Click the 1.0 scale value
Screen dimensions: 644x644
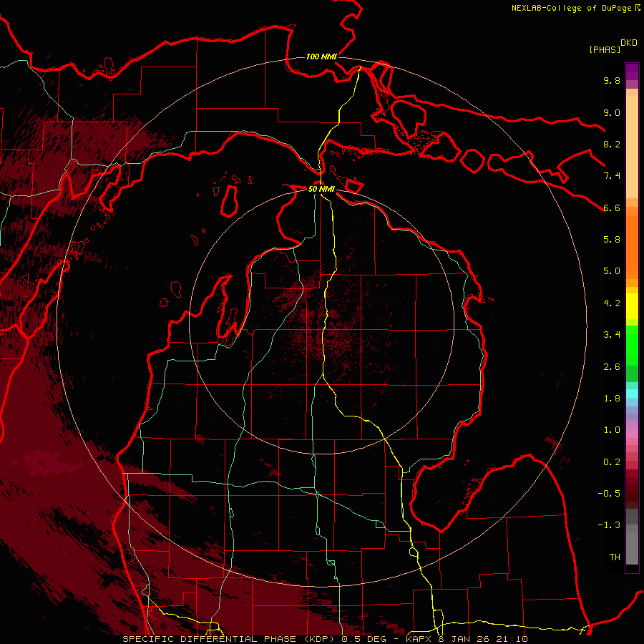pyautogui.click(x=612, y=430)
